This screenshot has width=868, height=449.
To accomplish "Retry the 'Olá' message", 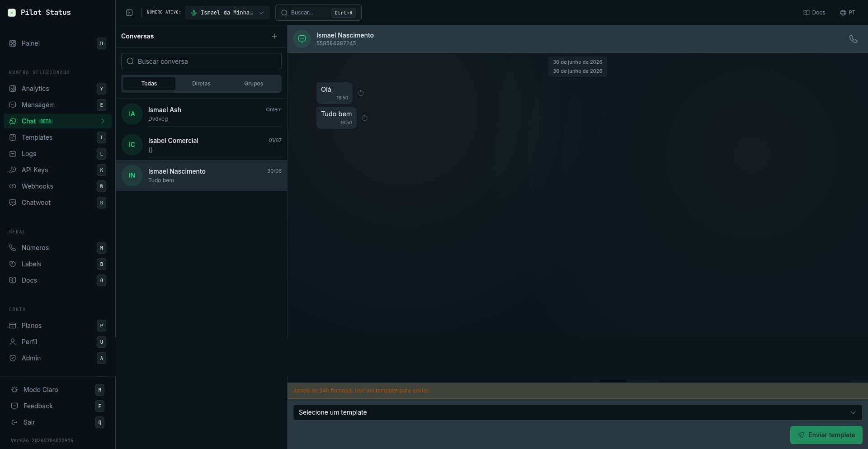I will pyautogui.click(x=361, y=93).
